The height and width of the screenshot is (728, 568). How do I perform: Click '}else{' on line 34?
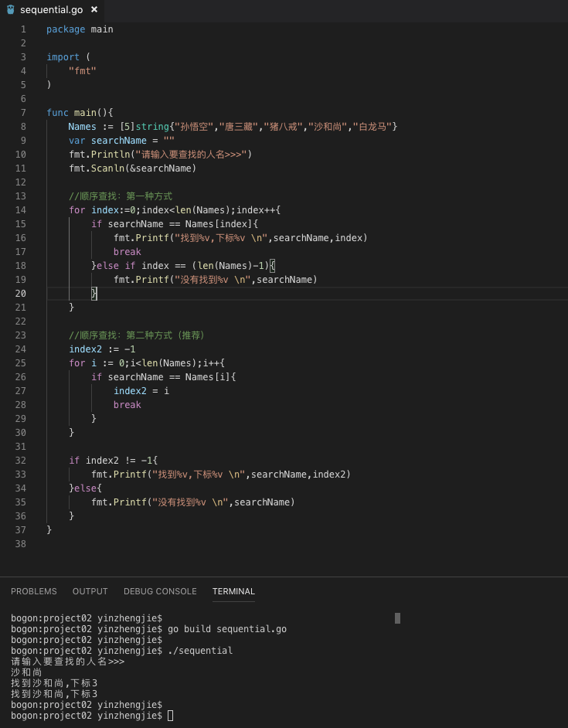[x=86, y=488]
